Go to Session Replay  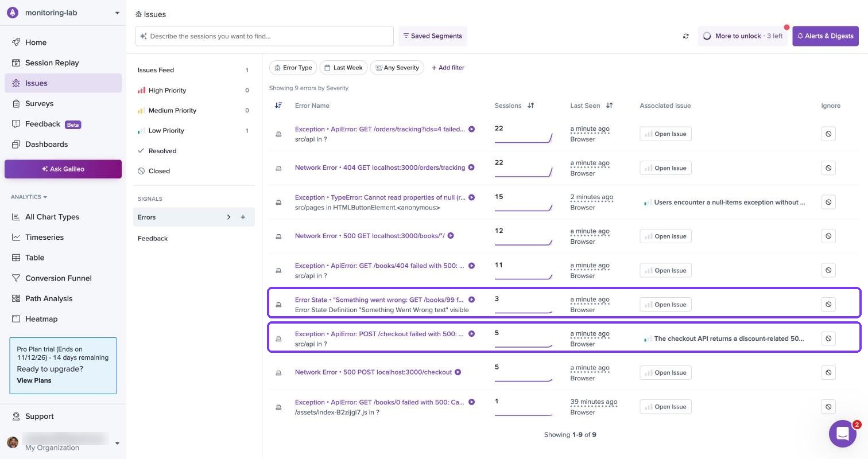tap(63, 63)
